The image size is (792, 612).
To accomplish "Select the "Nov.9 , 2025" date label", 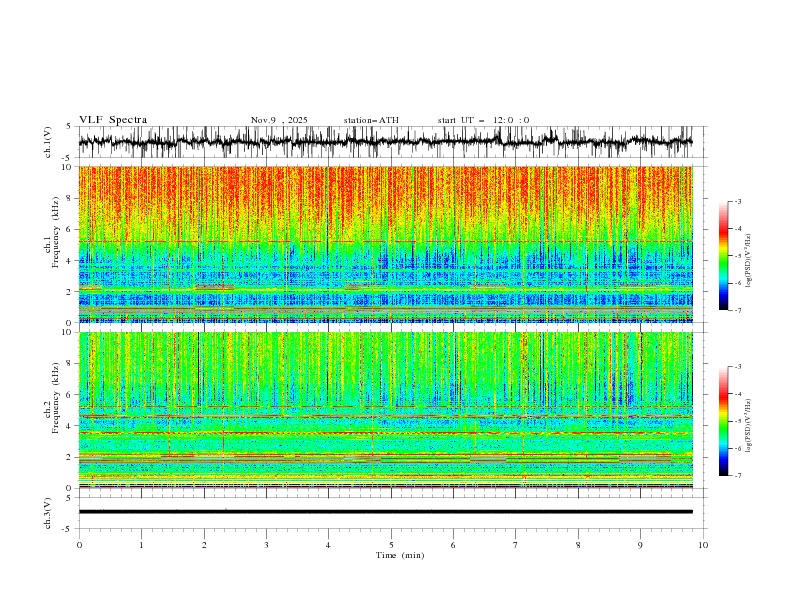I will [x=279, y=120].
